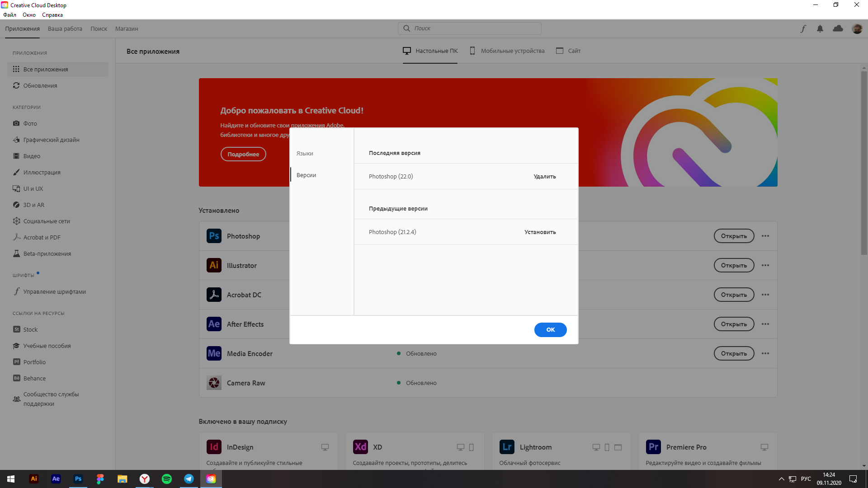868x488 pixels.
Task: Click the Premiere Pro app icon
Action: click(653, 447)
